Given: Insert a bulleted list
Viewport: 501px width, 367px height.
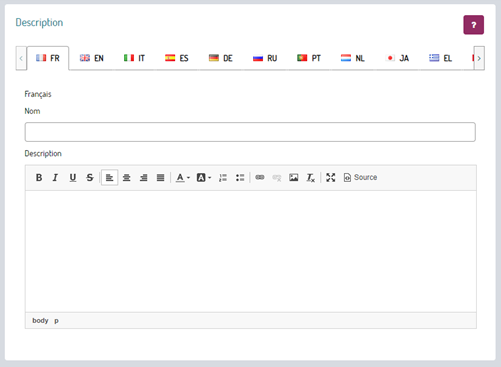Looking at the screenshot, I should [240, 178].
